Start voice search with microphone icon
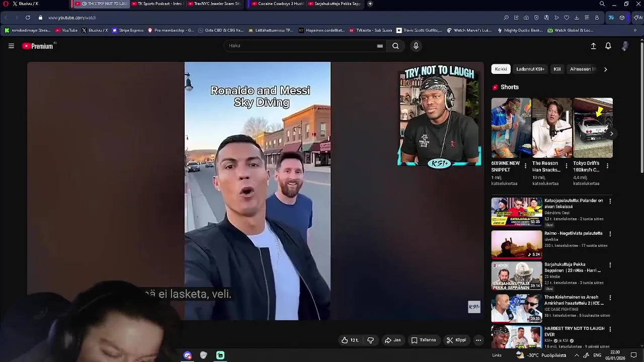 coord(416,46)
